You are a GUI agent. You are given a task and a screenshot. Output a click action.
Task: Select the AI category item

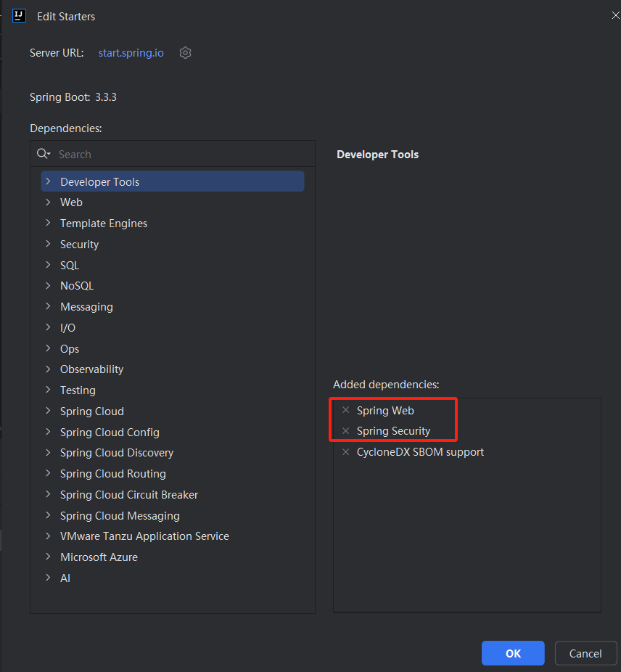65,578
